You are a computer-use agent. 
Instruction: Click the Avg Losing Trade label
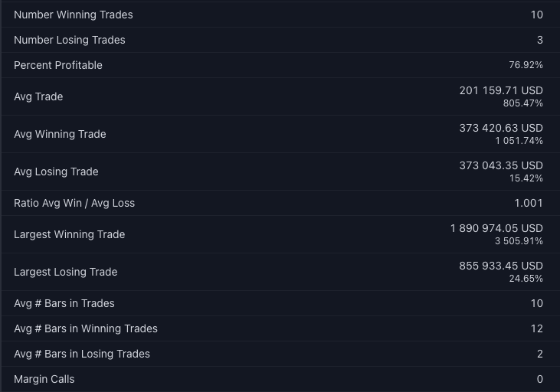56,171
